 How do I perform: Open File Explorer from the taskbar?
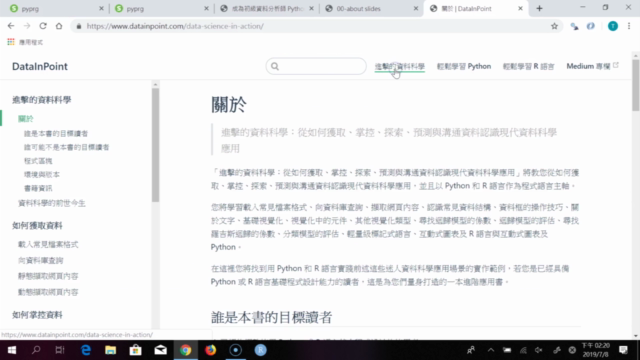[x=111, y=350]
